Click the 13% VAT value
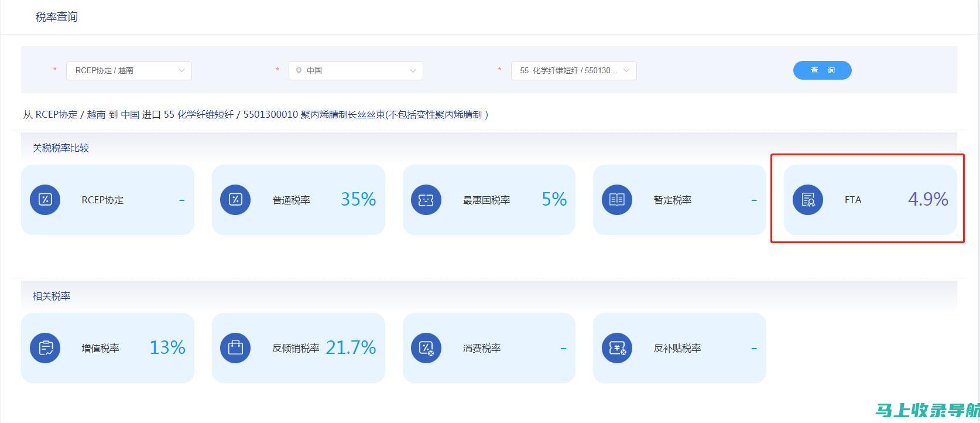980x423 pixels. click(x=167, y=347)
